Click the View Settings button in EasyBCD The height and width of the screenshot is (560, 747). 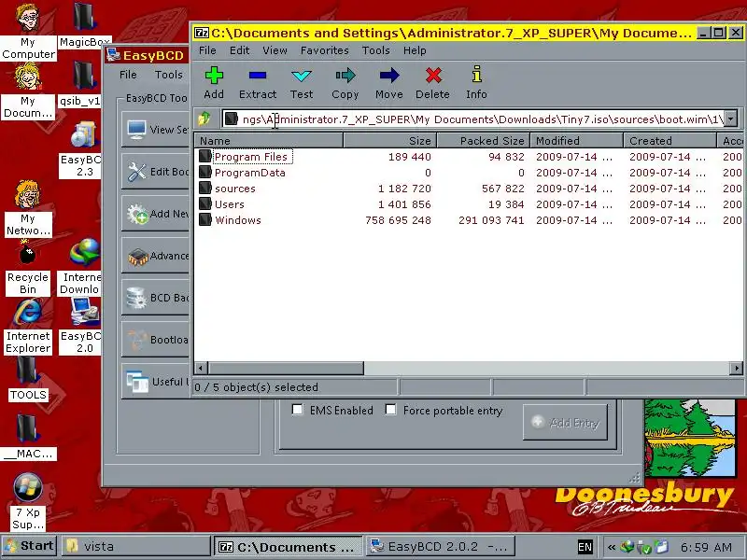156,129
